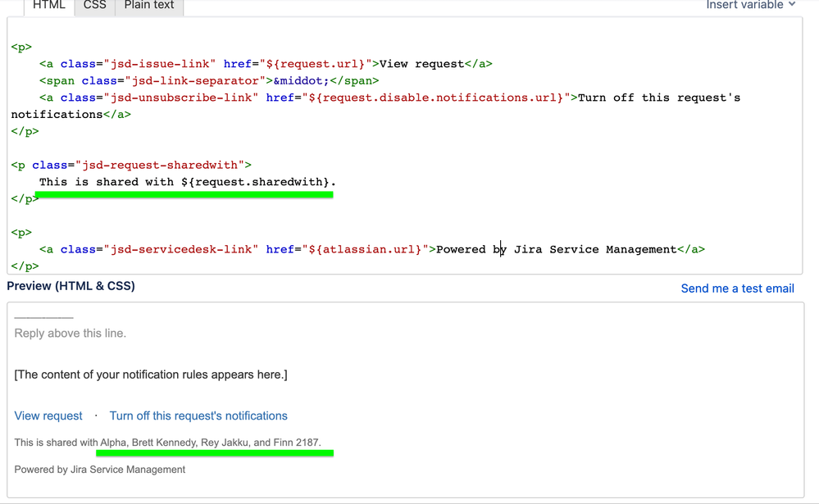The image size is (819, 504).
Task: Click the p class jsd-request-sharedwith line
Action: pyautogui.click(x=131, y=165)
